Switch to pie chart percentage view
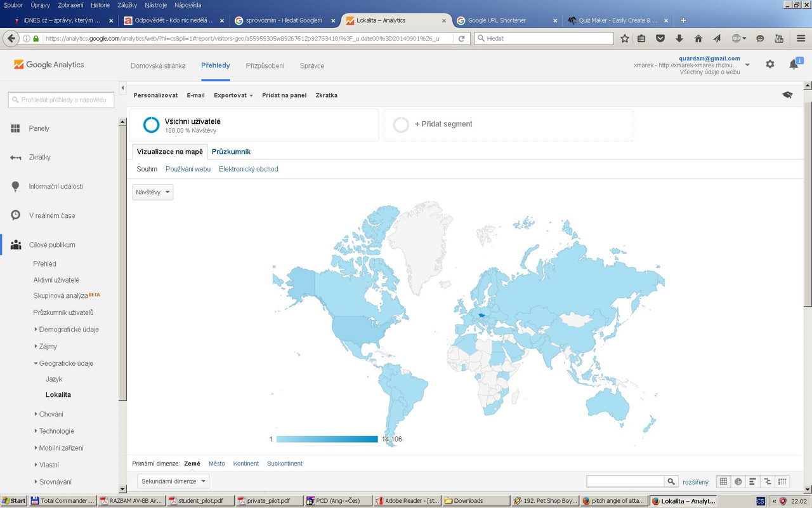The height and width of the screenshot is (508, 812). tap(738, 482)
